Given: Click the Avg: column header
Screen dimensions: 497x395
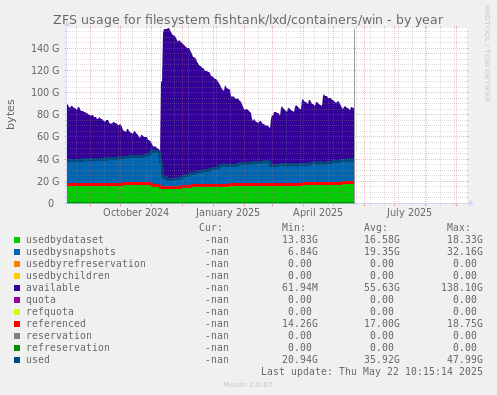Looking at the screenshot, I should pyautogui.click(x=376, y=228).
